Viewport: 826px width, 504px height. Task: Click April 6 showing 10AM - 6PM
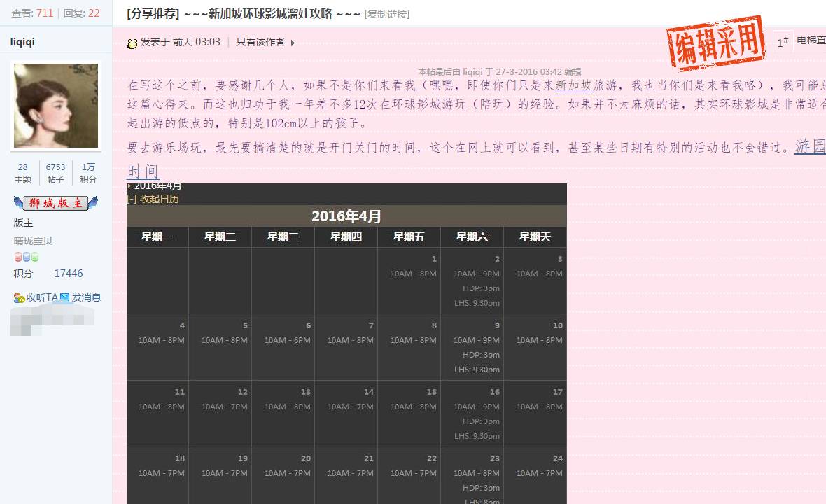point(283,348)
